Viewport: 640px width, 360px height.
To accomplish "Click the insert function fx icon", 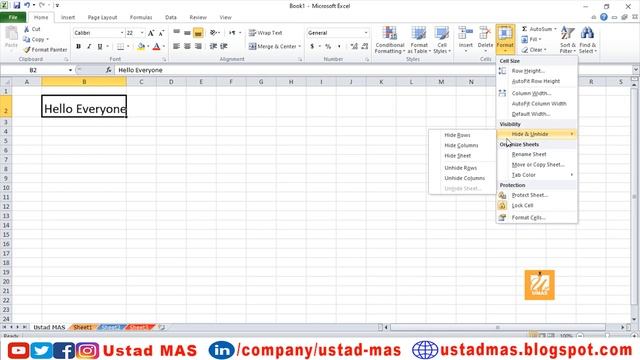I will point(109,70).
